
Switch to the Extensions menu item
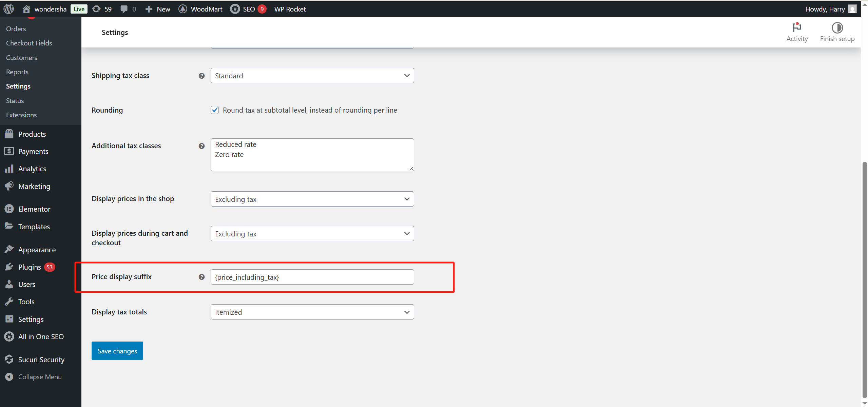click(x=21, y=115)
